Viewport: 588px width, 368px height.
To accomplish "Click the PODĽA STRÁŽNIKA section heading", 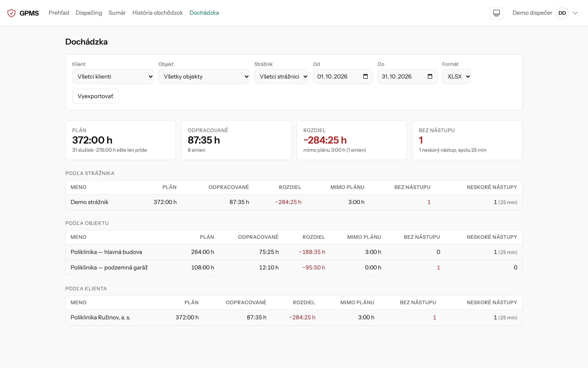I will pyautogui.click(x=90, y=173).
